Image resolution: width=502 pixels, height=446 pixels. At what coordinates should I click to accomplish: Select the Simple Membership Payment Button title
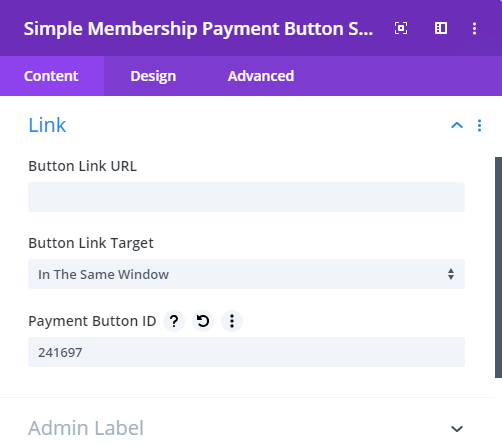pos(198,29)
